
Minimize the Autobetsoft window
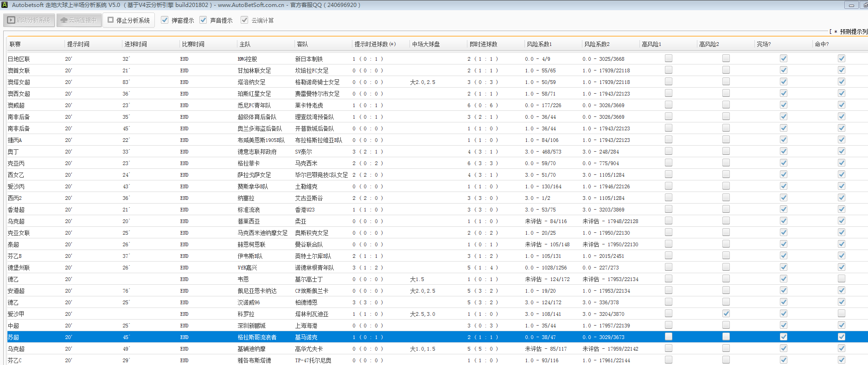(x=851, y=5)
